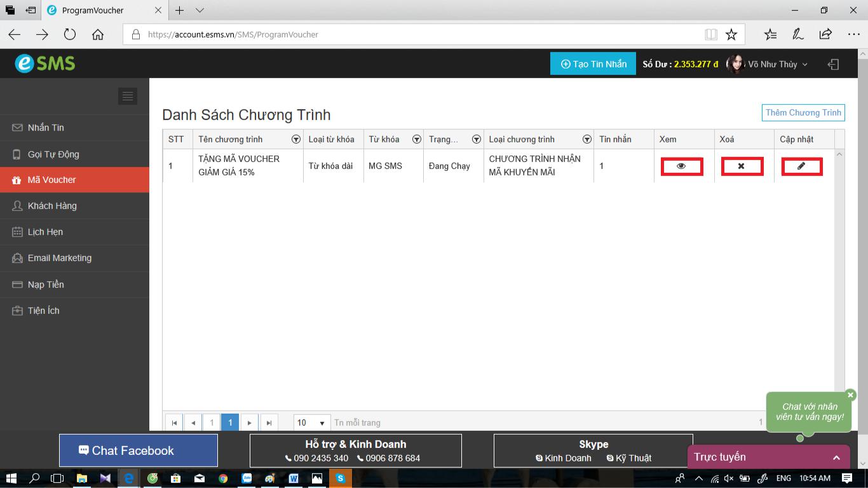Go to the next page of the pager
The width and height of the screenshot is (868, 488).
pos(250,423)
